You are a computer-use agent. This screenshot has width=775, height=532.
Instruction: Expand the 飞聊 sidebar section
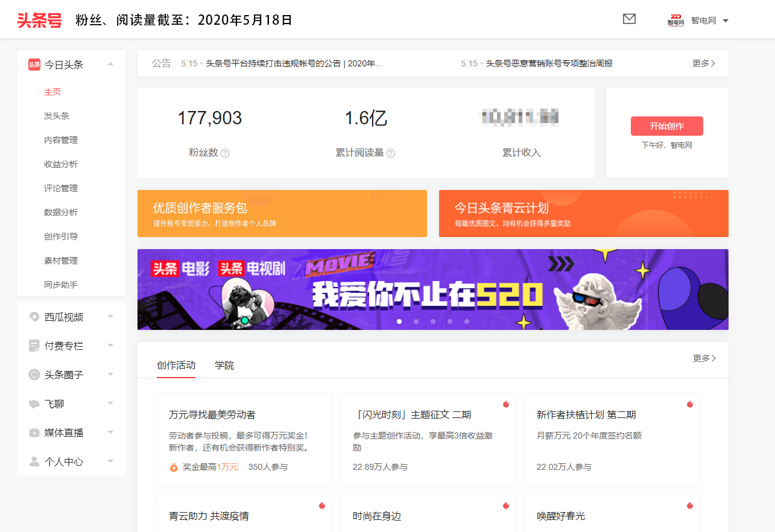pyautogui.click(x=110, y=403)
